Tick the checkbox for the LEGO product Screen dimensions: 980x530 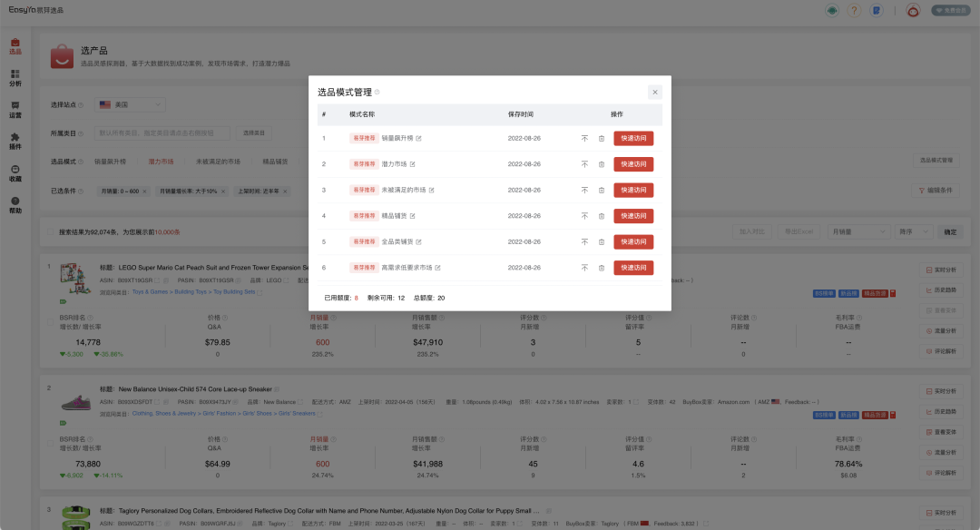point(51,322)
